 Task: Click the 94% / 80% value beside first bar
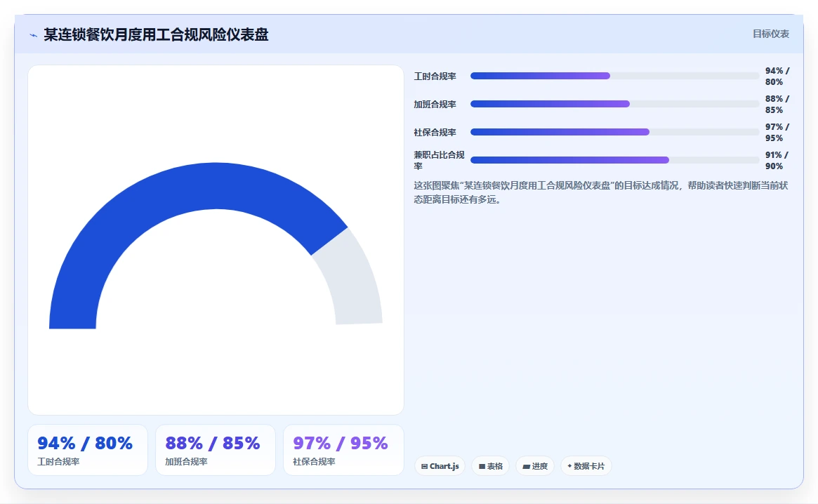tap(777, 77)
